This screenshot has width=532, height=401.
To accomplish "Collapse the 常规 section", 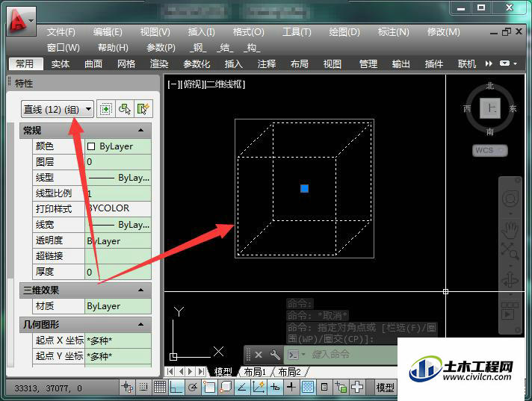I will 140,130.
